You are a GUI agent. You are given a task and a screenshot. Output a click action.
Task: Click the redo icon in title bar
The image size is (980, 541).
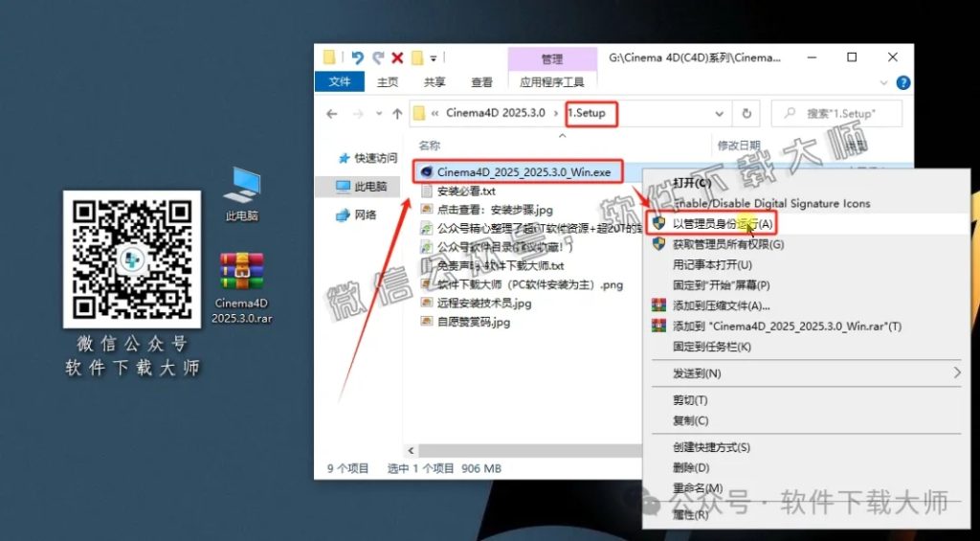[378, 58]
